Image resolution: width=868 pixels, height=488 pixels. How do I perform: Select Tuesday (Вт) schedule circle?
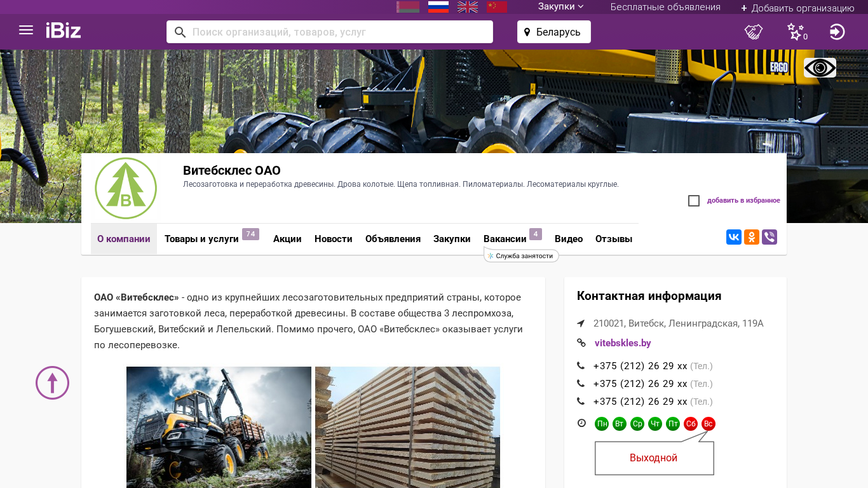[620, 424]
